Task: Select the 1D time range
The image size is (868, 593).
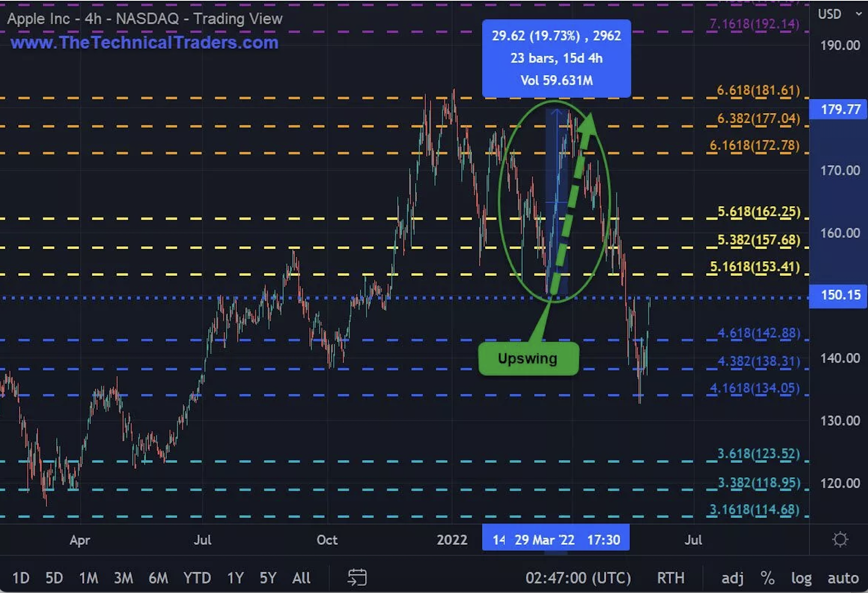Action: (21, 578)
